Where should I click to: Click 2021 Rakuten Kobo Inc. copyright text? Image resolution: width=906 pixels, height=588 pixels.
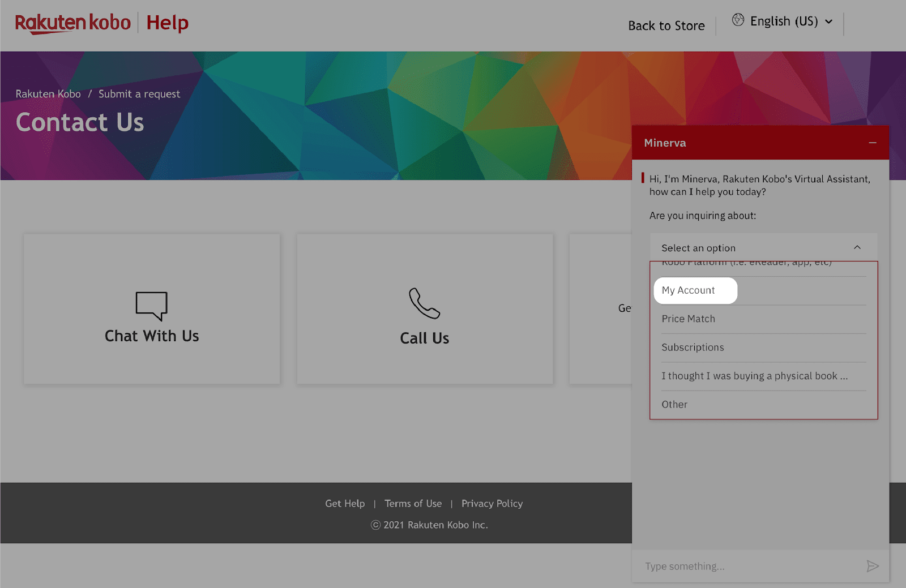429,525
